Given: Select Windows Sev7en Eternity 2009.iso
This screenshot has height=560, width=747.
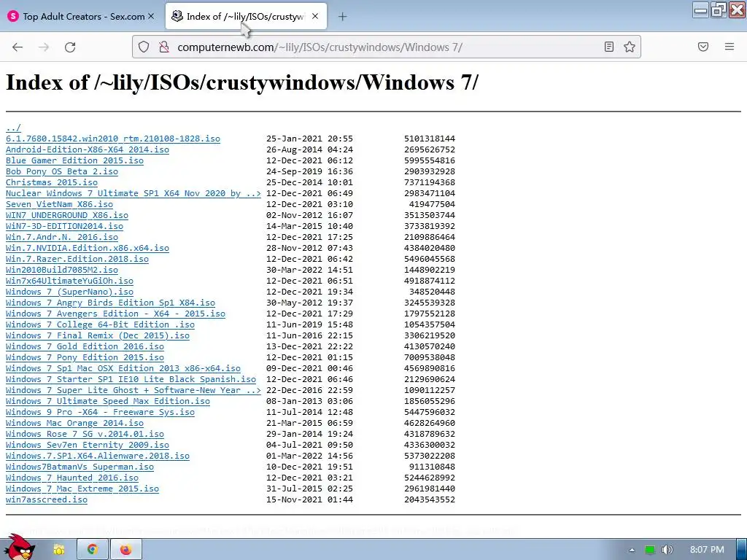Looking at the screenshot, I should pyautogui.click(x=88, y=446).
